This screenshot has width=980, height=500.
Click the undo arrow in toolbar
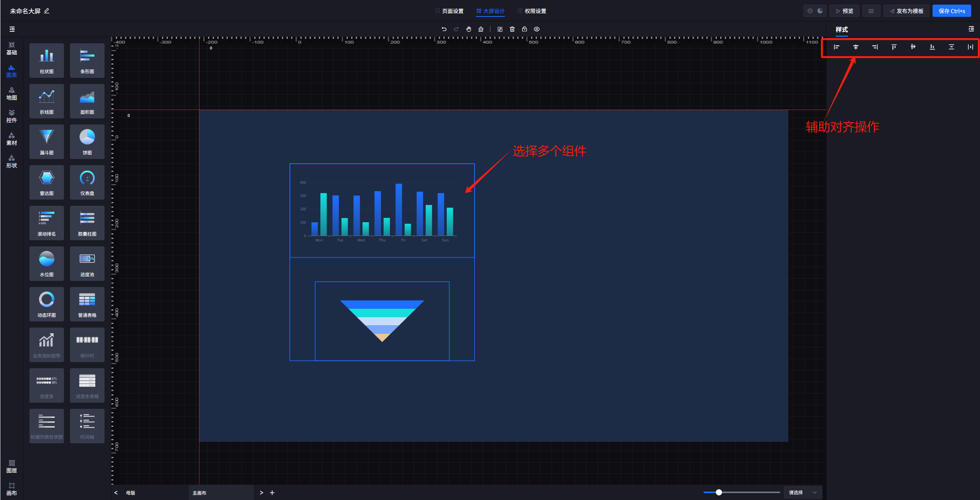coord(444,29)
